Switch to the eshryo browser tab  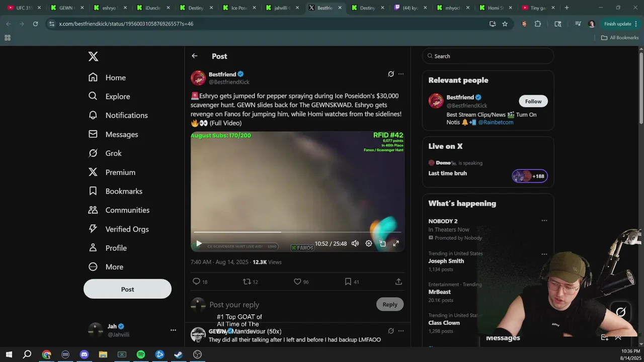[109, 8]
